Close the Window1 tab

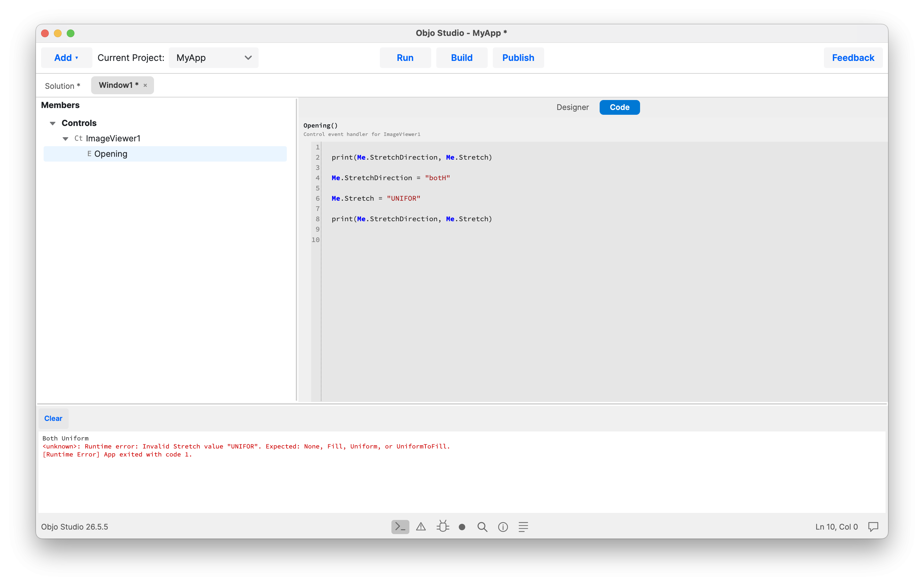pos(145,85)
